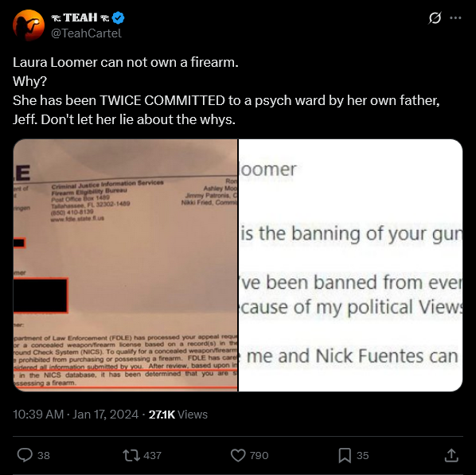Open the 38 replies count

[44, 455]
